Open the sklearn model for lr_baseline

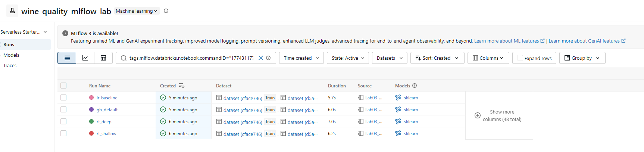411,98
